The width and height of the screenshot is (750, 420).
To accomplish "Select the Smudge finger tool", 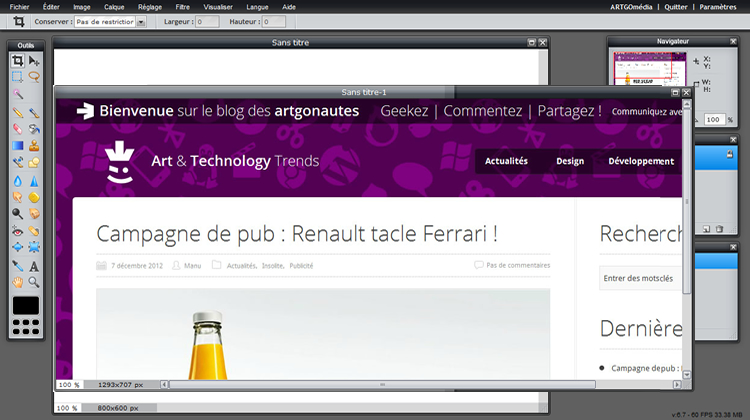I will click(18, 197).
